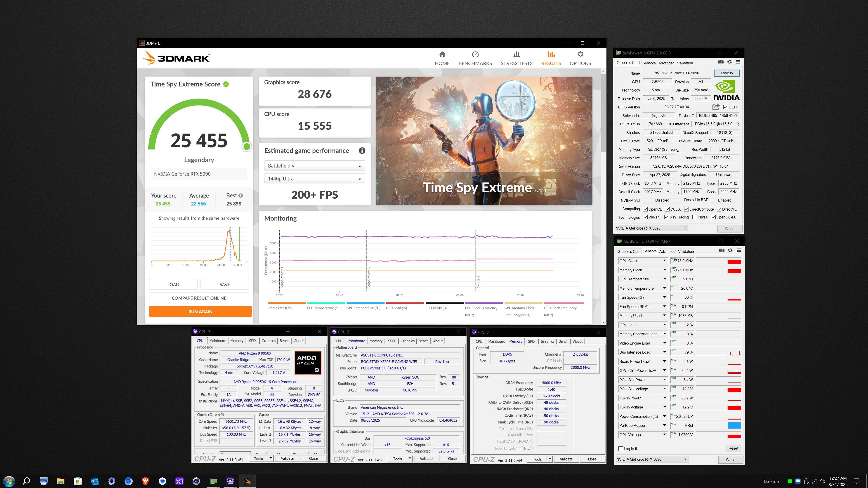Open the Battlefield V game dropdown
Image resolution: width=868 pixels, height=488 pixels.
tap(314, 166)
